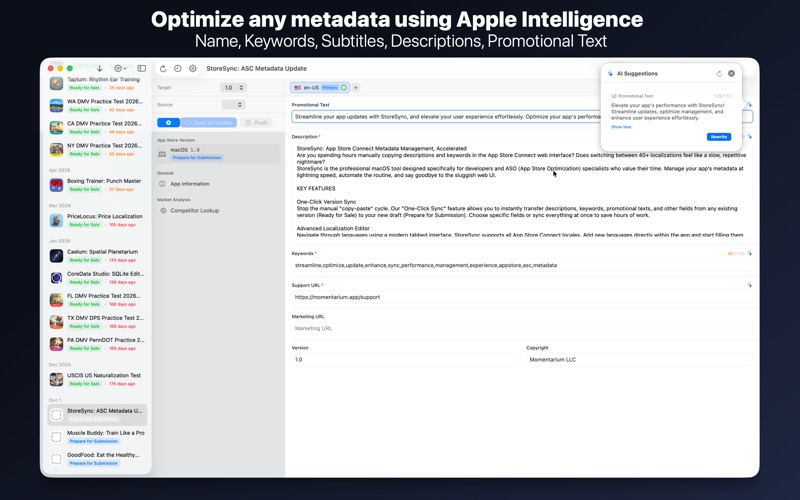
Task: Select Muscle Buddy: Train Like a Pro
Action: tap(97, 437)
